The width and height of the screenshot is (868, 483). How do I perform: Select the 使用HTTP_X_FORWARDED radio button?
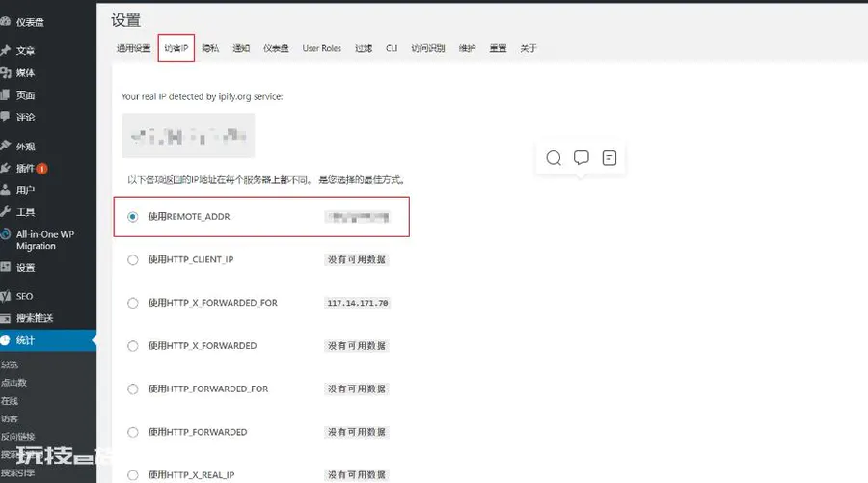tap(133, 346)
